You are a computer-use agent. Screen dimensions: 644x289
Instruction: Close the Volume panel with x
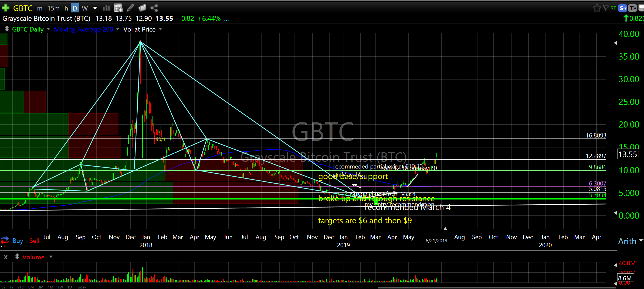coord(6,257)
